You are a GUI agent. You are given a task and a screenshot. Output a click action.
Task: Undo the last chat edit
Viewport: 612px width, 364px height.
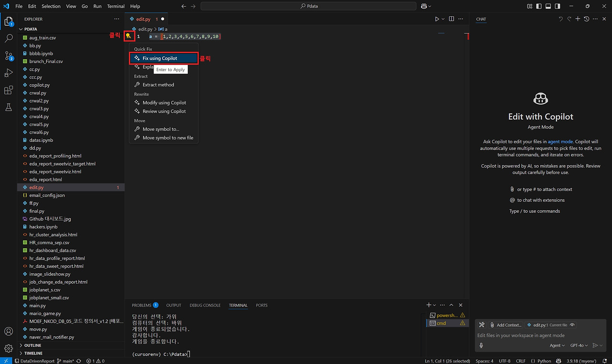(561, 19)
